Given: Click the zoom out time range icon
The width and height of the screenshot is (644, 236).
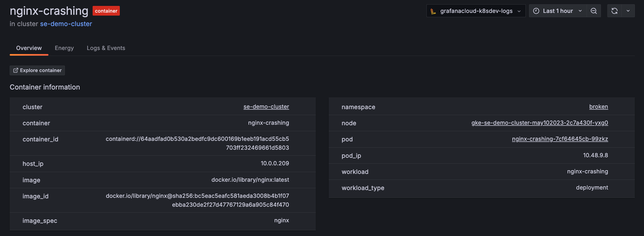Looking at the screenshot, I should coord(594,11).
